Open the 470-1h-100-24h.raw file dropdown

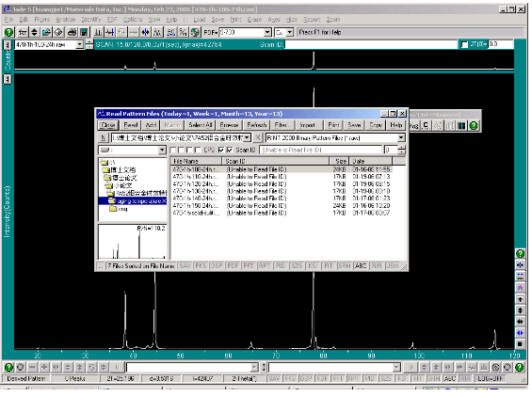79,44
